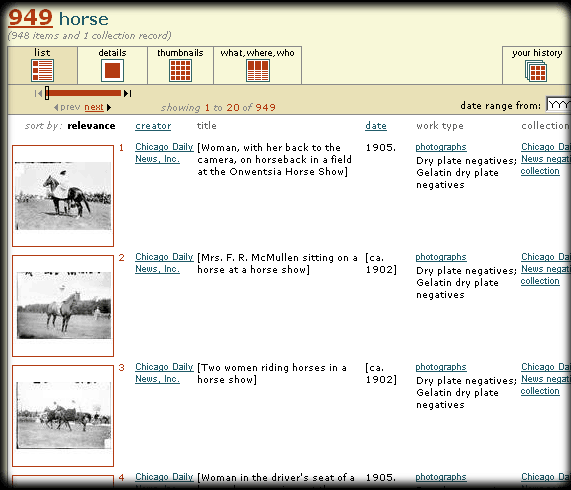Select your history tab label

tap(537, 53)
